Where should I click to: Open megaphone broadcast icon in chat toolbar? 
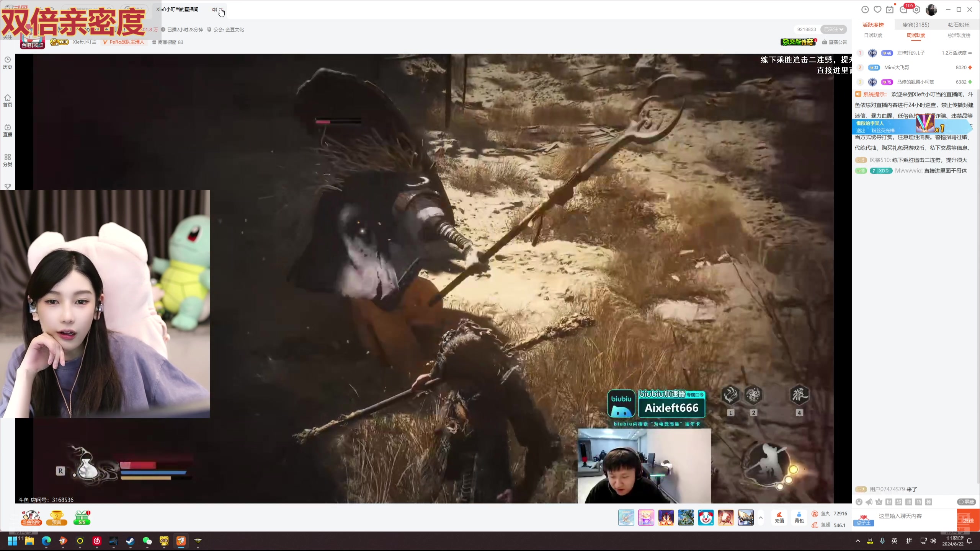click(x=869, y=502)
